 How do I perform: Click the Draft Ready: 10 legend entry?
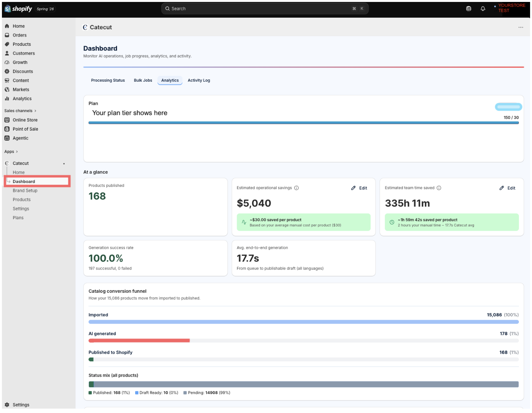pyautogui.click(x=157, y=393)
